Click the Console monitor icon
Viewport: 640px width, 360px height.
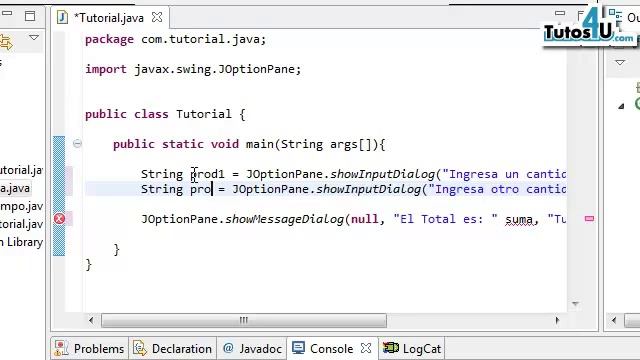(298, 348)
